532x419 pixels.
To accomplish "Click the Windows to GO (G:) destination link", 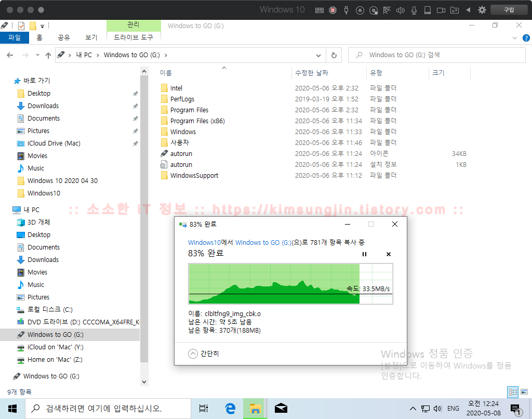I will pos(263,242).
